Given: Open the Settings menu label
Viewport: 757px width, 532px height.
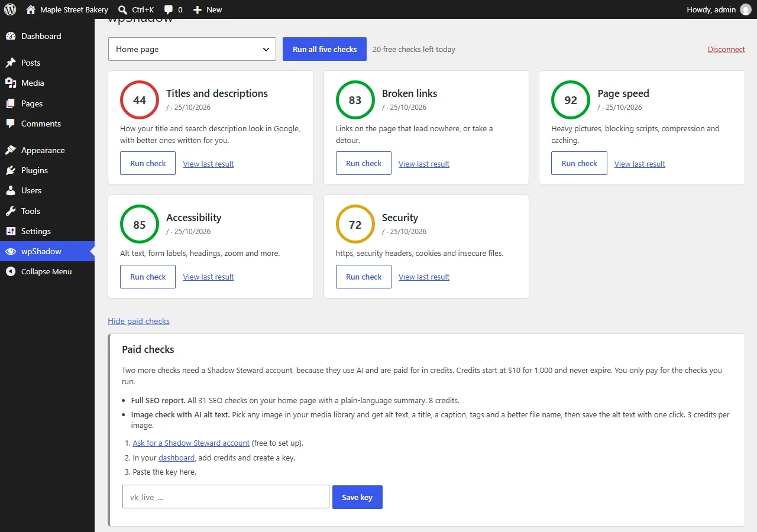Looking at the screenshot, I should coord(36,231).
